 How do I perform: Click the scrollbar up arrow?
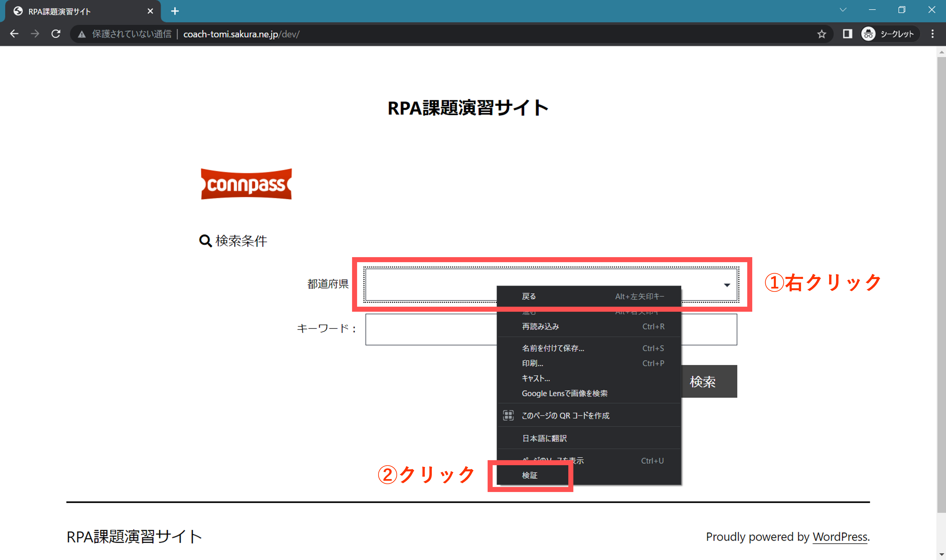coord(941,52)
